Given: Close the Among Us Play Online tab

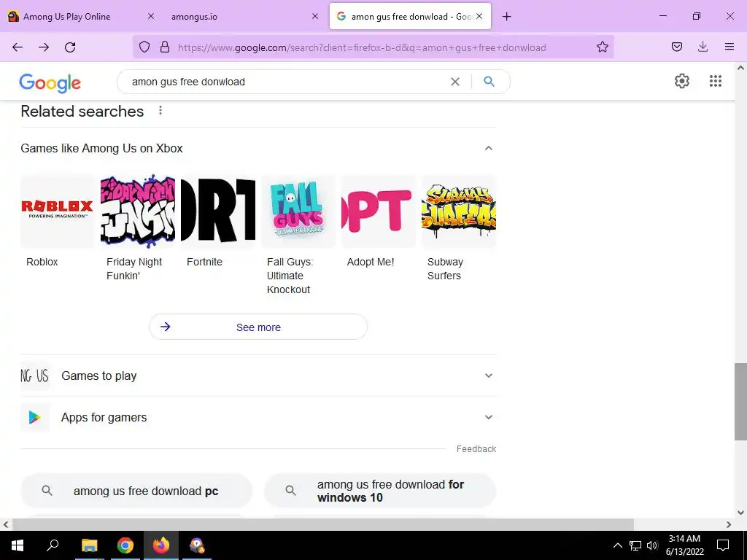Looking at the screenshot, I should tap(150, 16).
